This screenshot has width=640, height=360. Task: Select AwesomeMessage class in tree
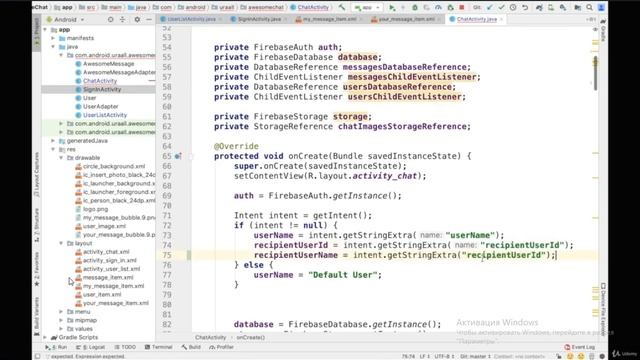(x=104, y=64)
